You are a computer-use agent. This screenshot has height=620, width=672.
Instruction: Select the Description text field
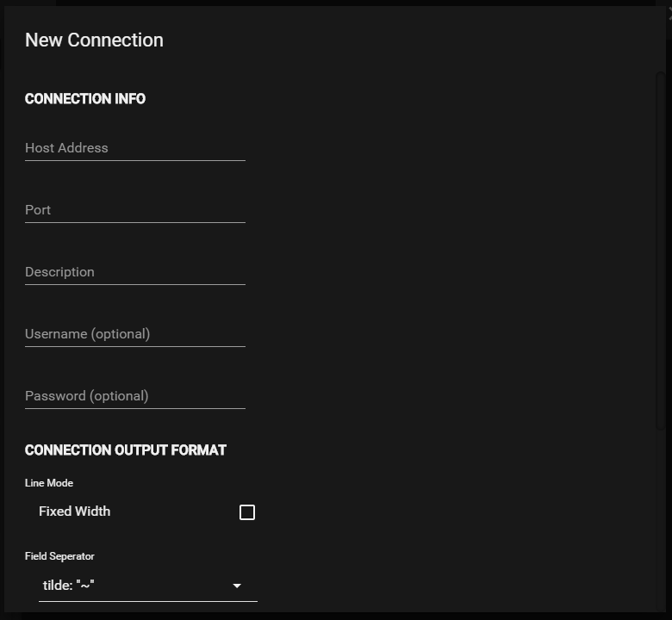click(135, 272)
